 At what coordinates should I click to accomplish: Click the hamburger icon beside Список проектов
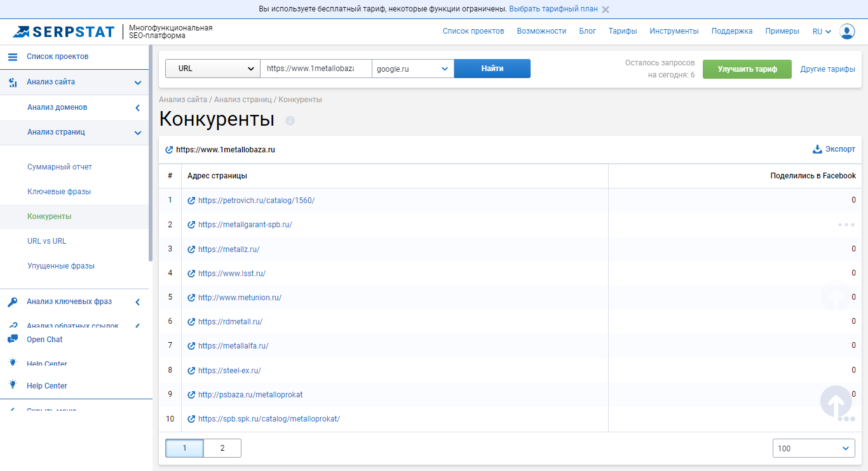point(13,56)
